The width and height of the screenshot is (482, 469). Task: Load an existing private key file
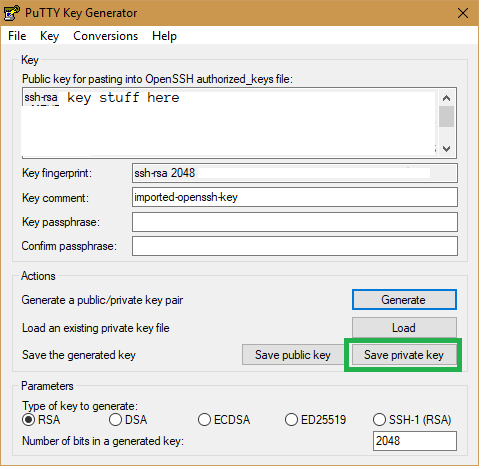(x=404, y=328)
